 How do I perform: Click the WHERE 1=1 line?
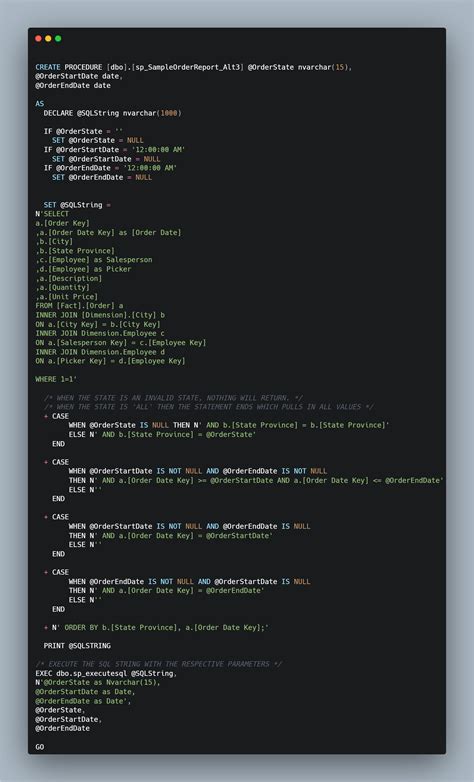tap(56, 380)
